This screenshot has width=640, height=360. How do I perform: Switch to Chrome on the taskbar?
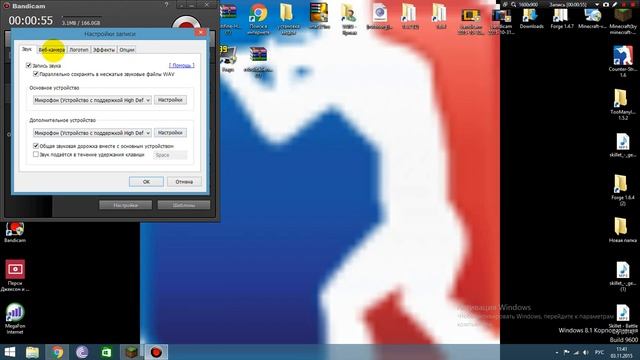[x=57, y=352]
